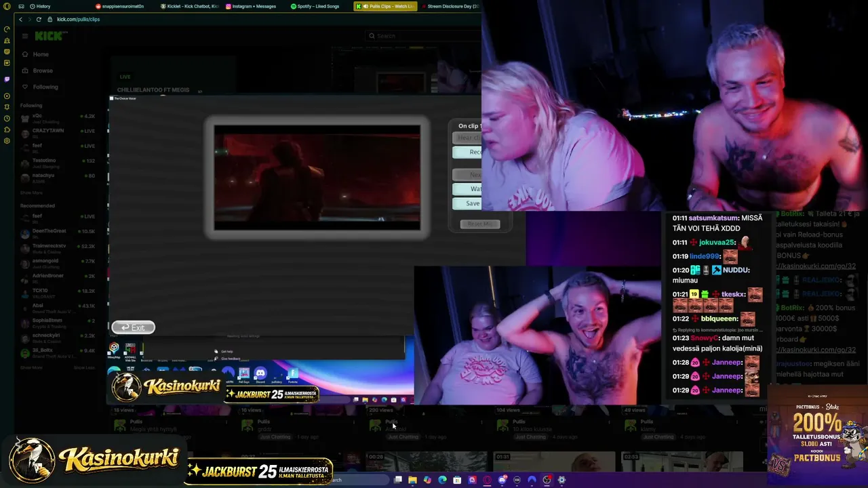Viewport: 868px width, 488px height.
Task: Expand Show More under Following list
Action: coord(31,192)
